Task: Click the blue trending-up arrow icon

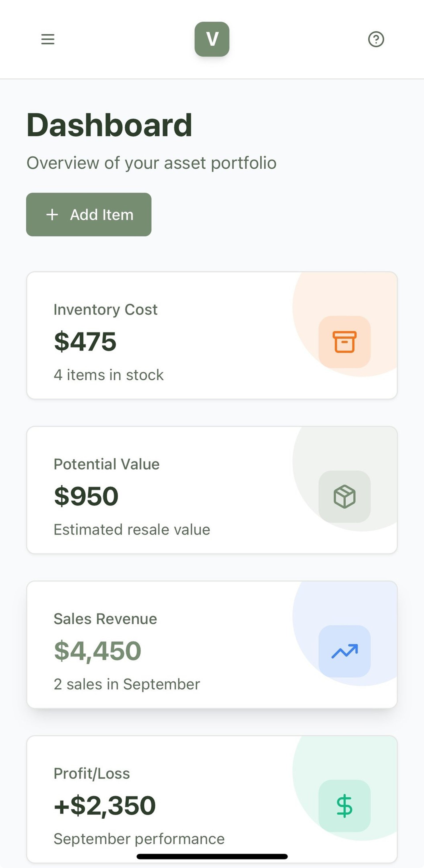Action: [x=344, y=651]
